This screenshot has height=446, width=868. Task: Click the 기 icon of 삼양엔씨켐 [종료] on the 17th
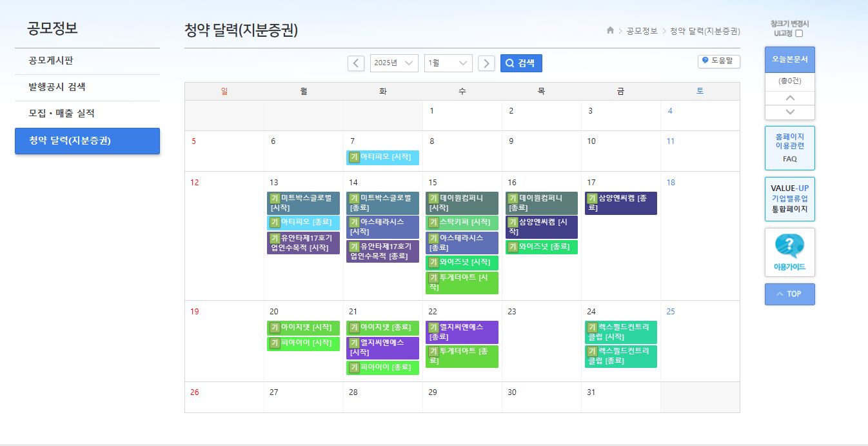[592, 199]
